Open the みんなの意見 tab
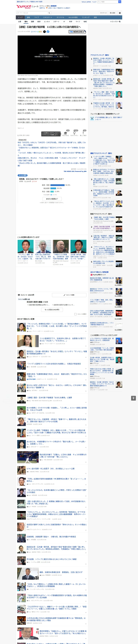Screen dimensions: 138x644 click(73, 17)
